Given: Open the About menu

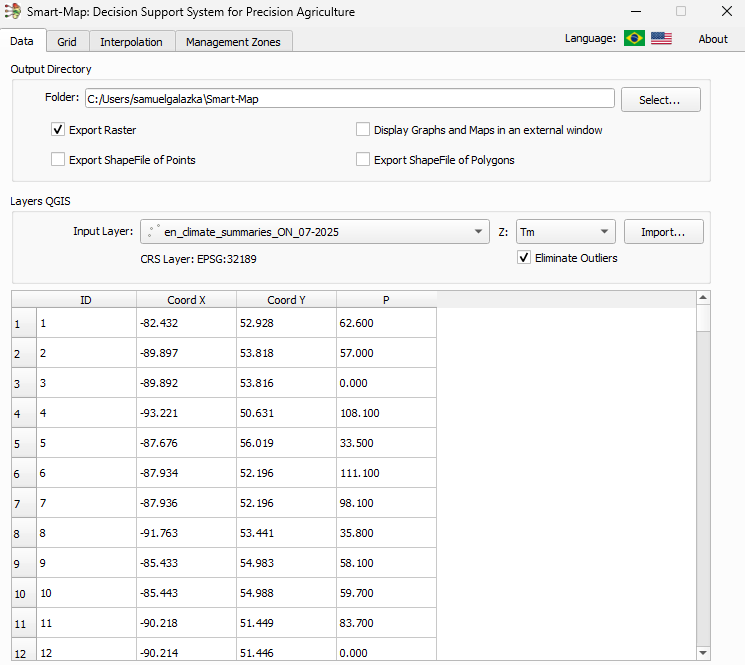Looking at the screenshot, I should 713,39.
